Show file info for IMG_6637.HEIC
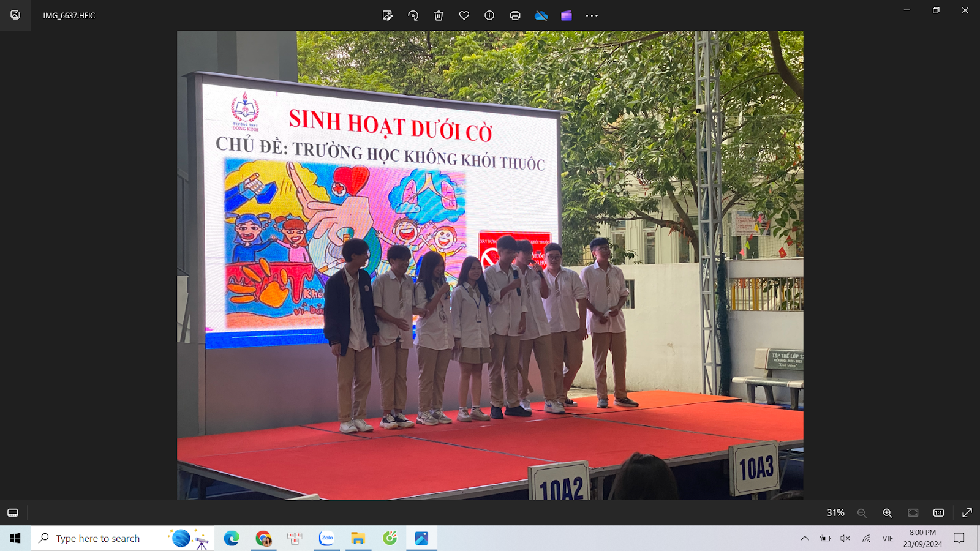 click(489, 15)
